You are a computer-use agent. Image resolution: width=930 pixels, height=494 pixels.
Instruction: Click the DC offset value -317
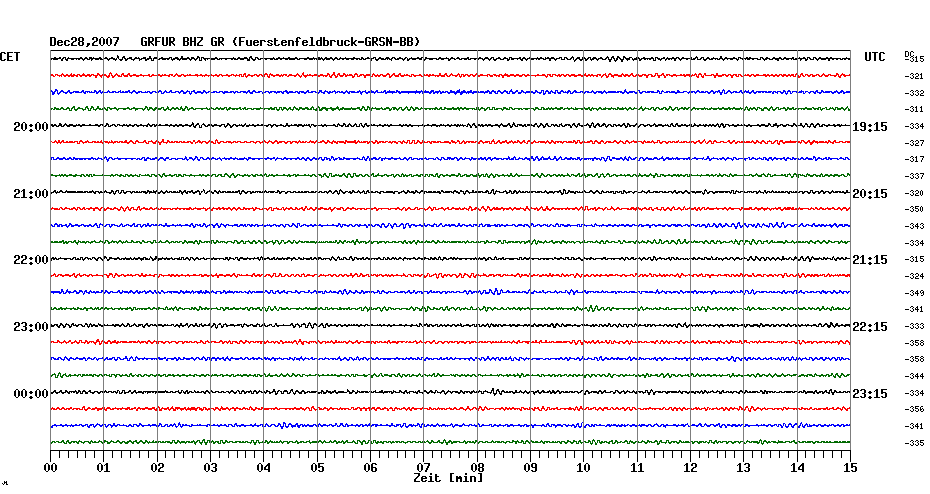pyautogui.click(x=914, y=160)
